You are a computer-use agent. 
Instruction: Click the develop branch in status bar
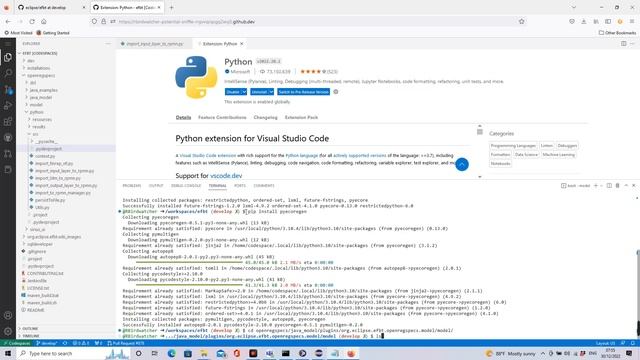[x=46, y=343]
